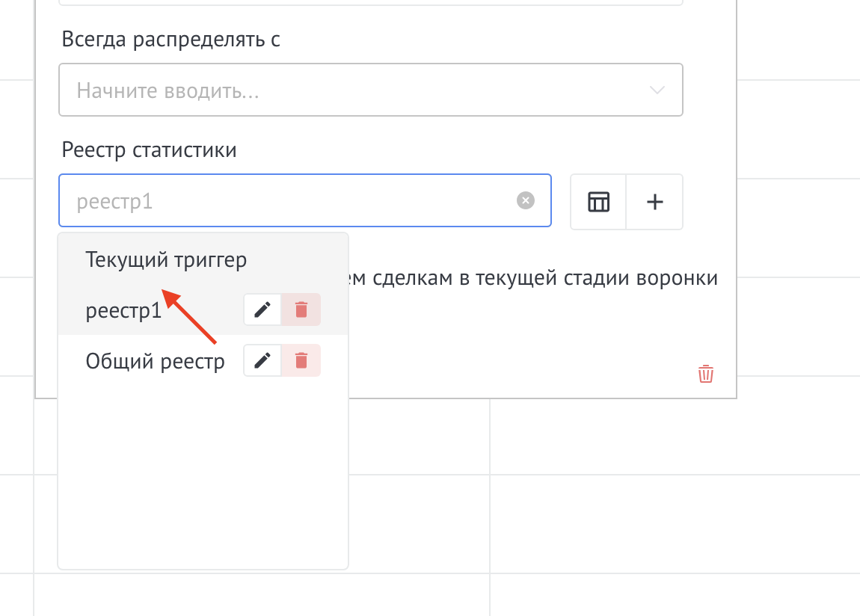This screenshot has width=860, height=616.
Task: Click the Всегда распределять с label
Action: coord(171,40)
